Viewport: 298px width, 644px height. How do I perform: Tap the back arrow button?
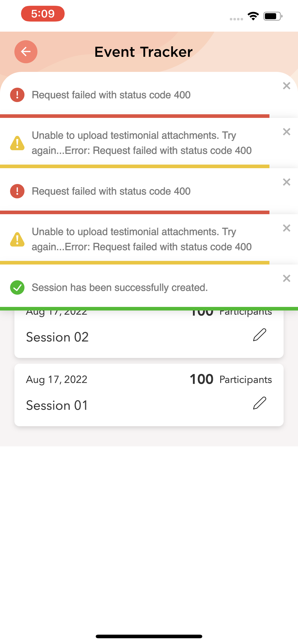pyautogui.click(x=26, y=52)
